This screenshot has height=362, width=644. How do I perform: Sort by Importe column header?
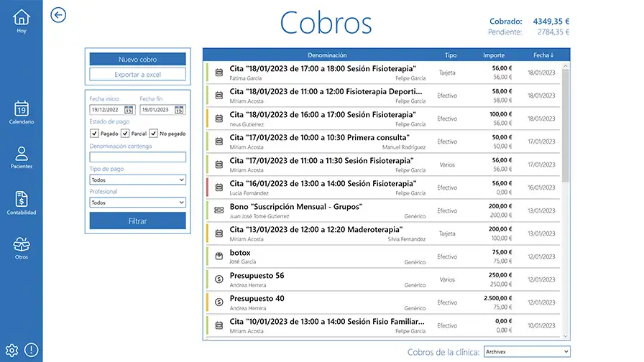pos(494,55)
